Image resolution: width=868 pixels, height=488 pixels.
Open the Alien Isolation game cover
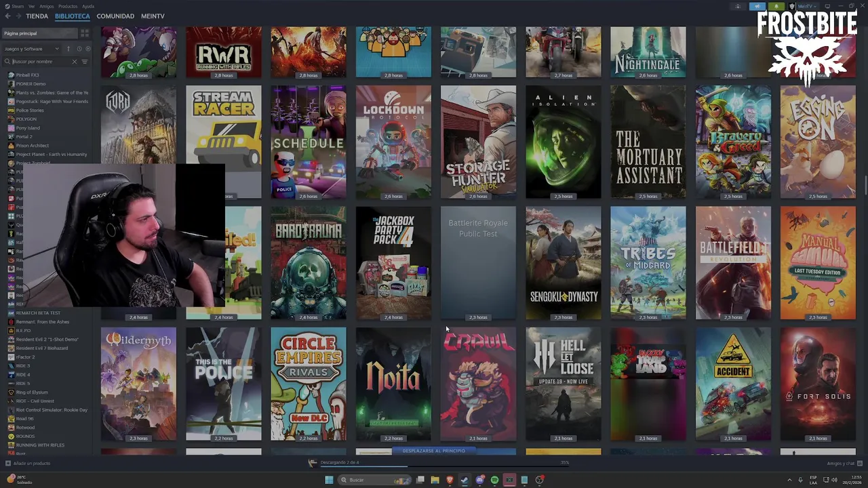point(563,142)
